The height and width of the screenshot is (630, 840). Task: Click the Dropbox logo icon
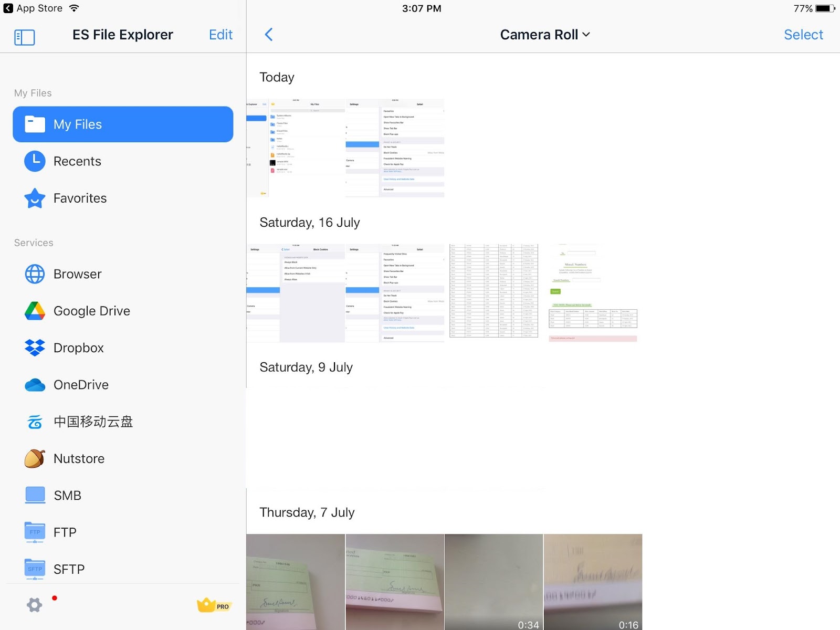[35, 348]
